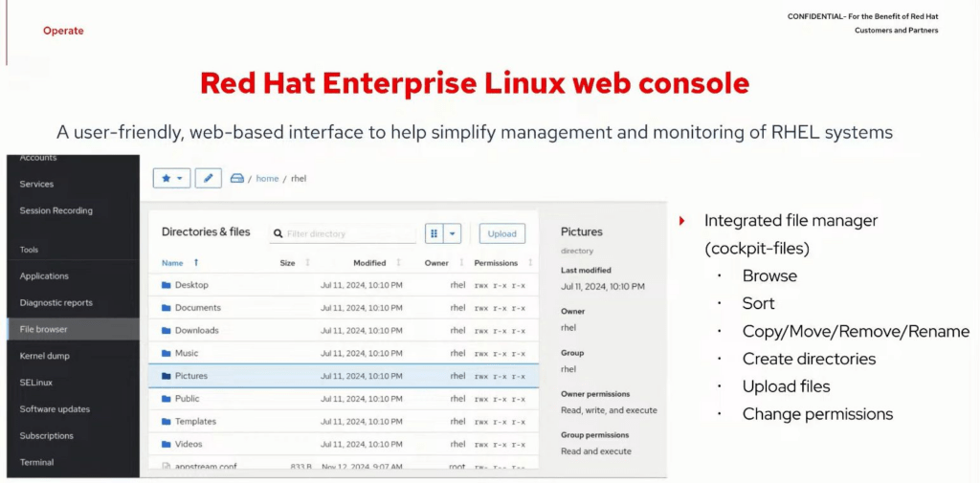The width and height of the screenshot is (980, 483).
Task: Click the Videos row owner rhel
Action: click(457, 444)
